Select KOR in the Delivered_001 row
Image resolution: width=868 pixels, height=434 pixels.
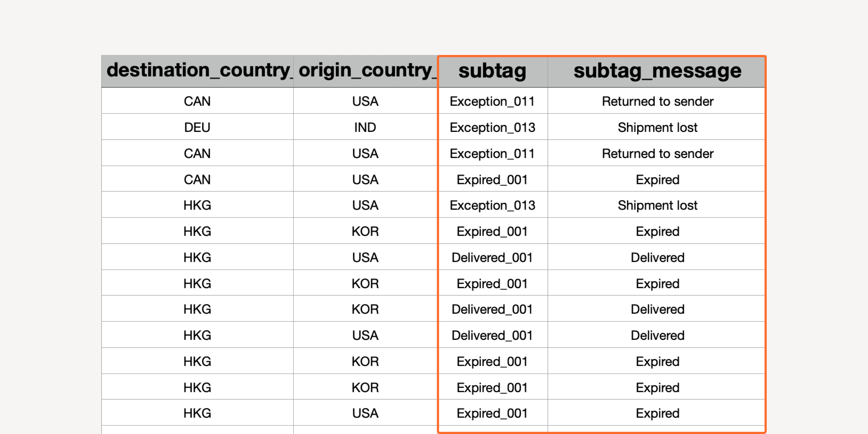[x=365, y=309]
